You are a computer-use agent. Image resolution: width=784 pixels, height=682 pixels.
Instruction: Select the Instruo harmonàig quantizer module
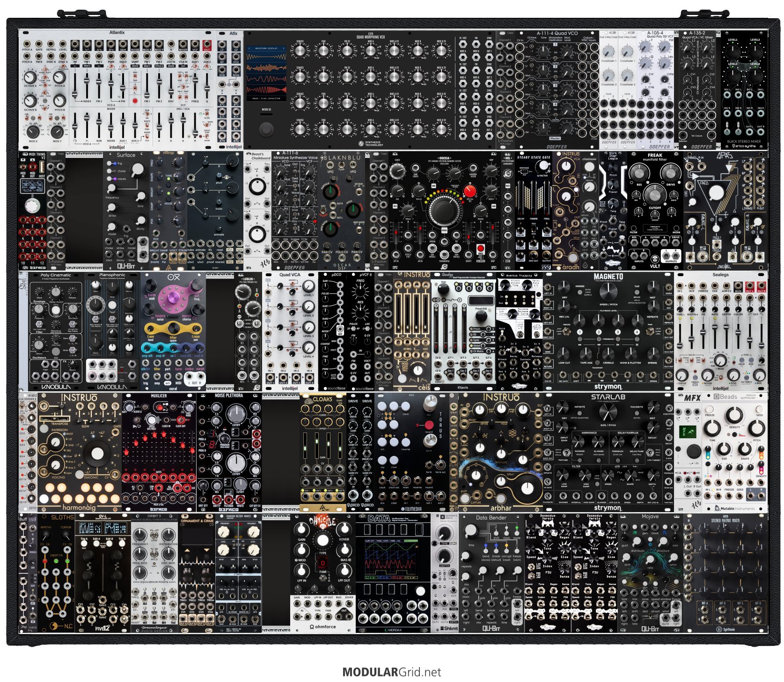[x=80, y=453]
